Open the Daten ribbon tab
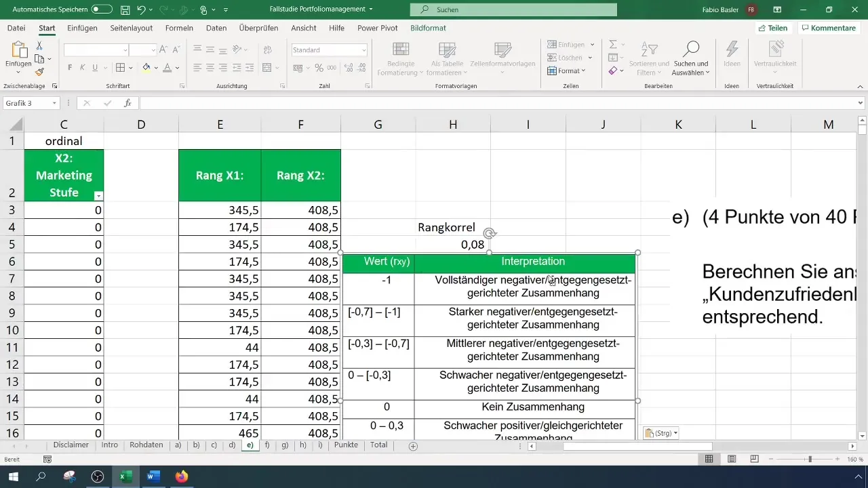Viewport: 868px width, 488px height. pos(216,28)
